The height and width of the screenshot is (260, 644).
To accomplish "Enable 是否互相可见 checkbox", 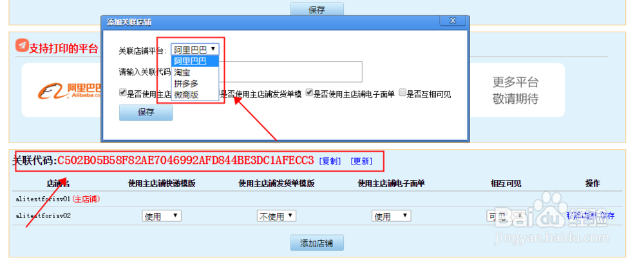I will point(402,93).
